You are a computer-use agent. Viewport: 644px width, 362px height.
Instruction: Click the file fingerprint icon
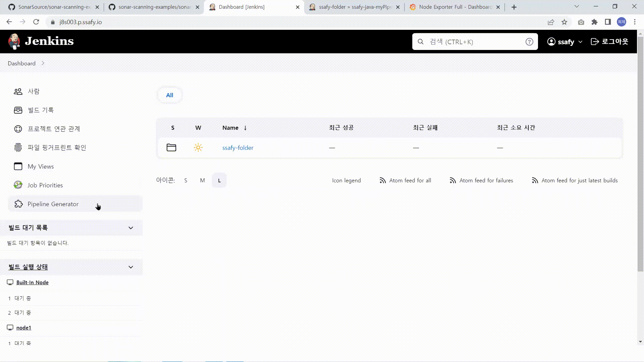click(x=18, y=147)
